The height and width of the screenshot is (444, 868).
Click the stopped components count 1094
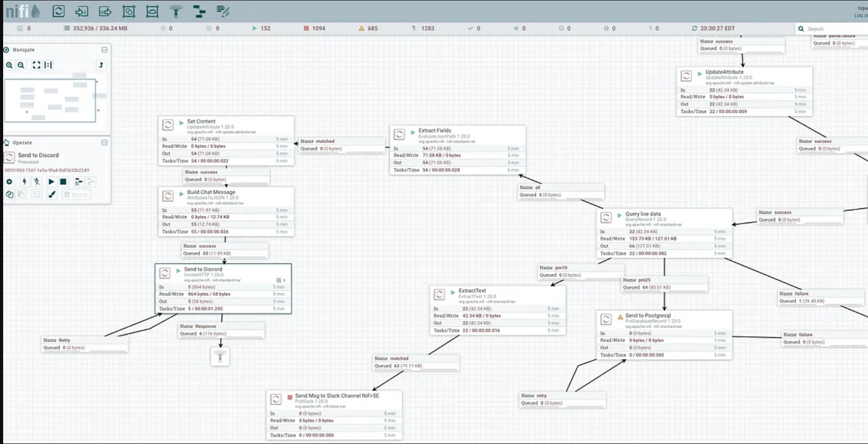pyautogui.click(x=314, y=28)
